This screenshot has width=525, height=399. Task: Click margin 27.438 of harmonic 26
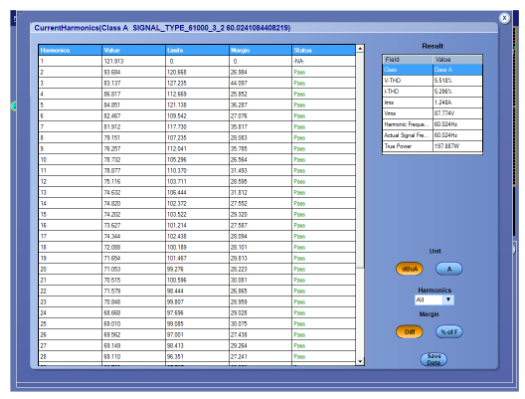[x=239, y=335]
